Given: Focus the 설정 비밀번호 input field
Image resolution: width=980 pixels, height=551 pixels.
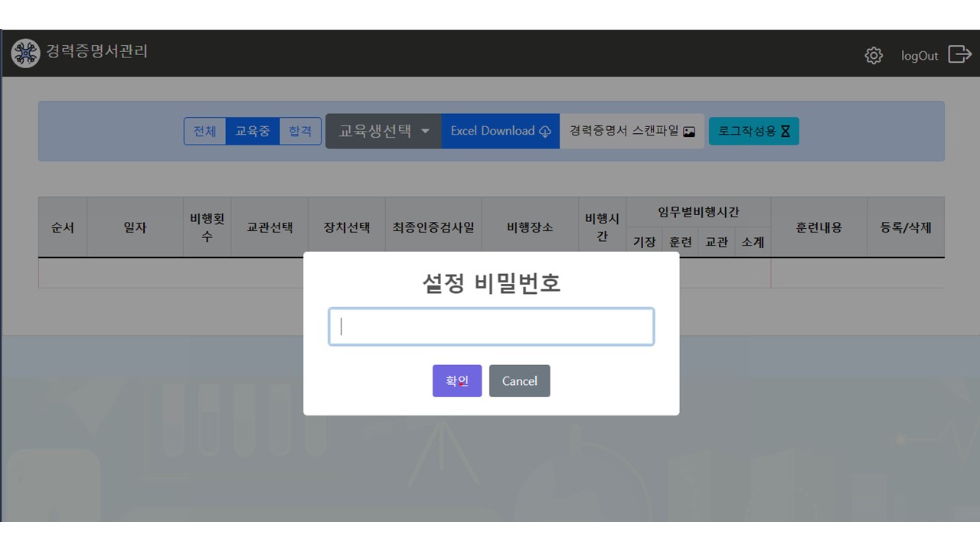Looking at the screenshot, I should (x=491, y=327).
